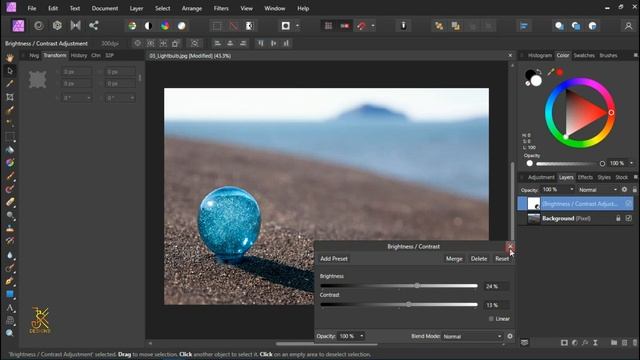Select the Artistic Text tool
This screenshot has width=640, height=360.
tap(10, 308)
